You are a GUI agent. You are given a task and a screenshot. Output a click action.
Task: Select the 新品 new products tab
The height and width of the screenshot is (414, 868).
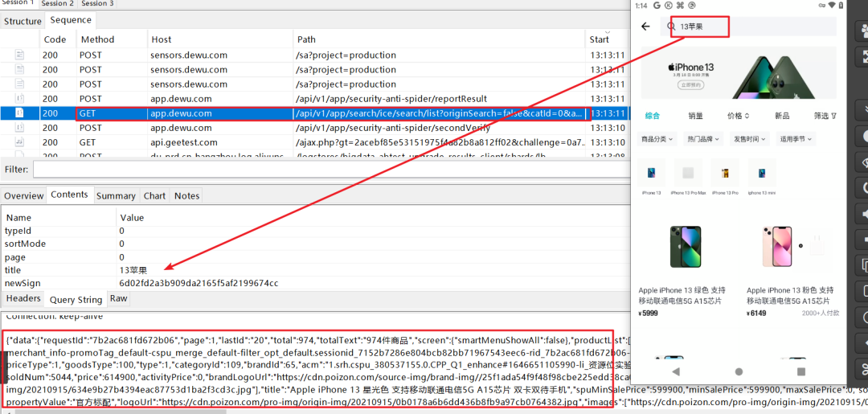click(x=782, y=117)
